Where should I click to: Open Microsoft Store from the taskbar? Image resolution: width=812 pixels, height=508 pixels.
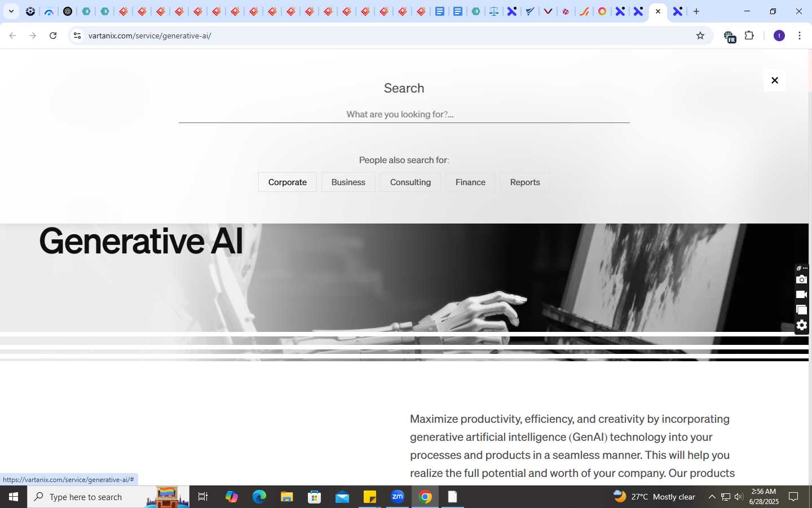pos(314,497)
